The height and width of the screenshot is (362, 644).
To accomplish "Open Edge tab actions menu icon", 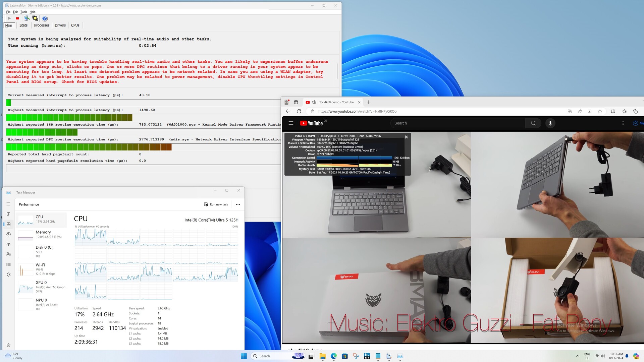I will (296, 102).
